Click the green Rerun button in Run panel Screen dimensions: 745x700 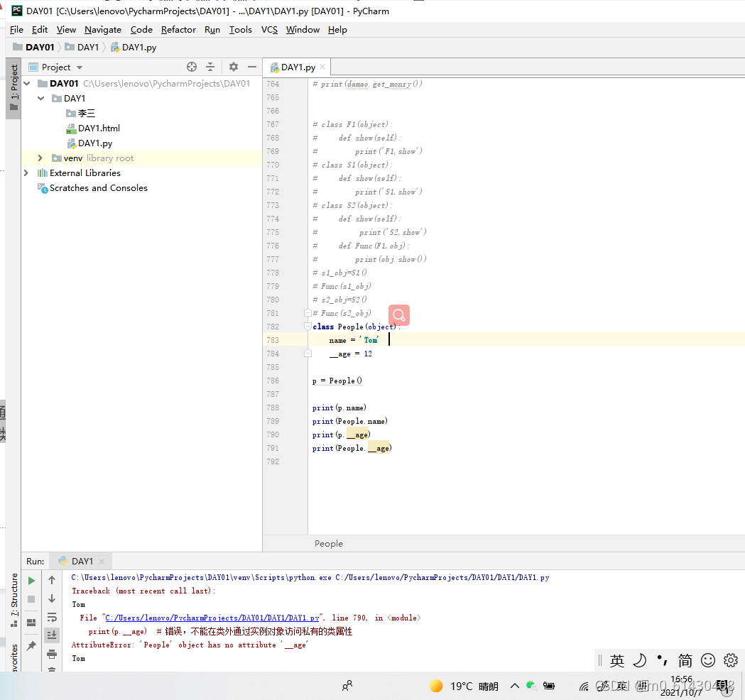click(x=31, y=580)
